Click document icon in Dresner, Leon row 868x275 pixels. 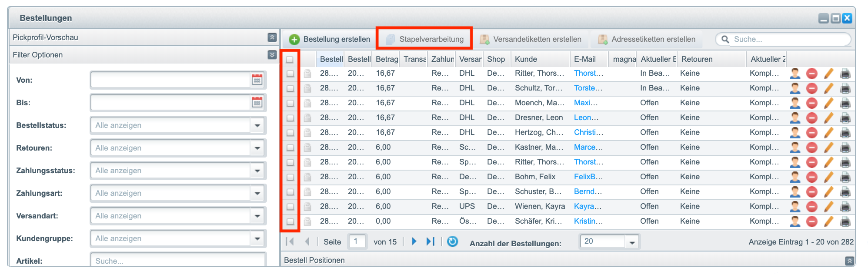click(307, 118)
